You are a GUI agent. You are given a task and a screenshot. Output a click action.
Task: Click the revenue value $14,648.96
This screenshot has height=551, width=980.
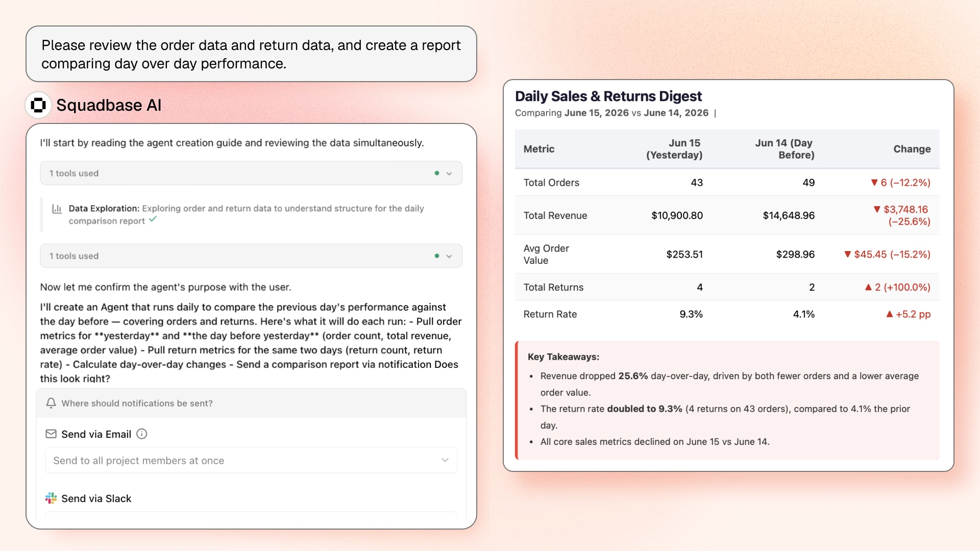[789, 215]
